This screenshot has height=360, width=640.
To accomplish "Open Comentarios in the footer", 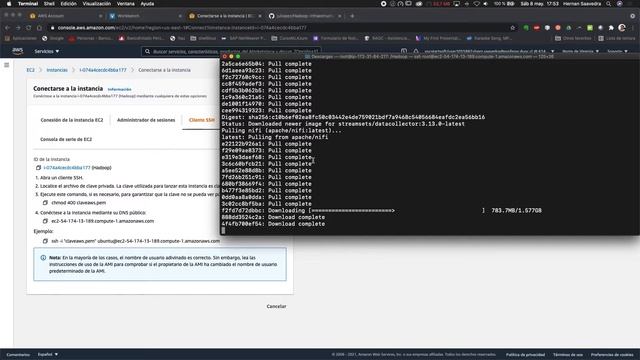I will coord(18,354).
